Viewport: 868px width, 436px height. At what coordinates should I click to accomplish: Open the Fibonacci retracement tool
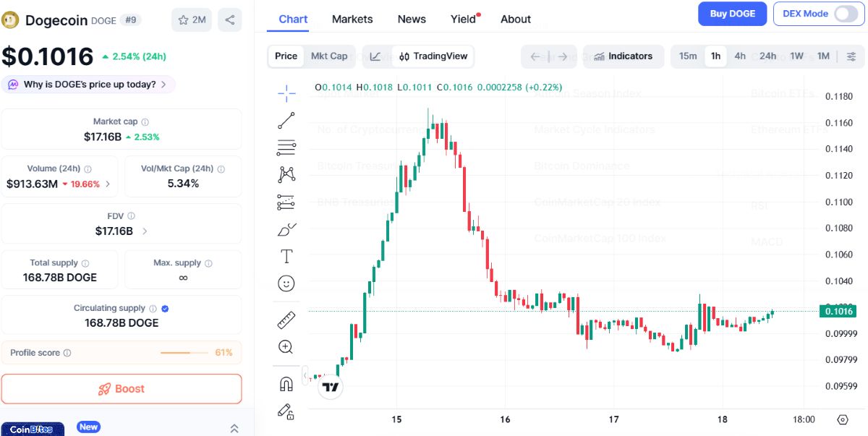[286, 148]
